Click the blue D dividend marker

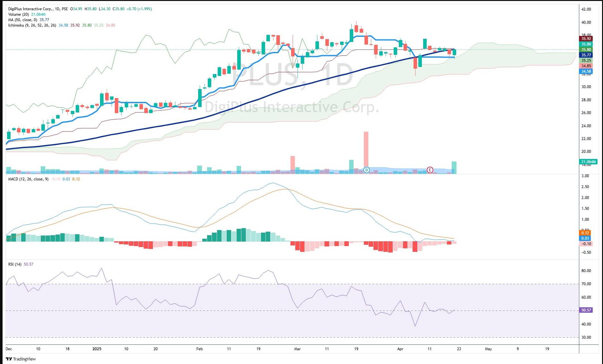pos(367,170)
